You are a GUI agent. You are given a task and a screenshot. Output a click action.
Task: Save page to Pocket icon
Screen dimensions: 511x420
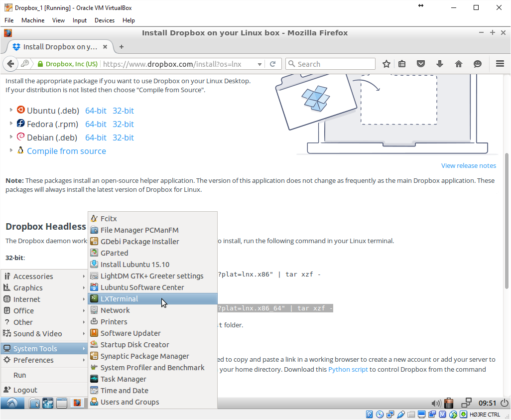pos(421,64)
